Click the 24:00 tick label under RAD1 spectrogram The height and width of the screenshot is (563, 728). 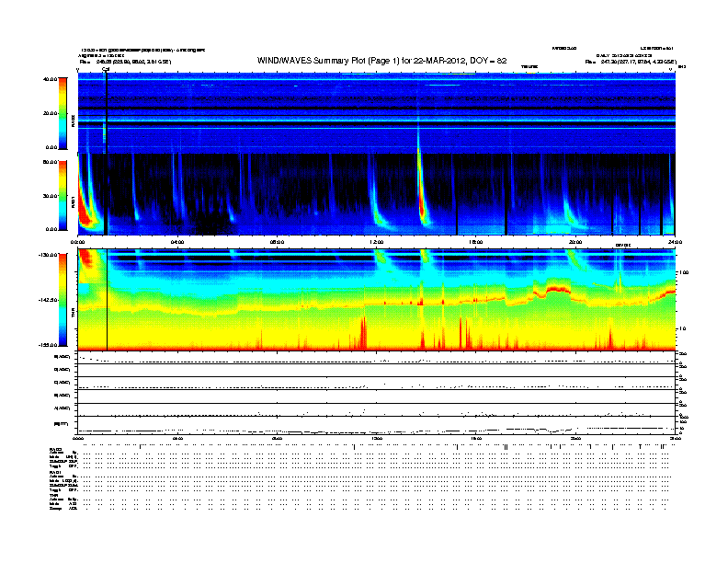tap(675, 242)
